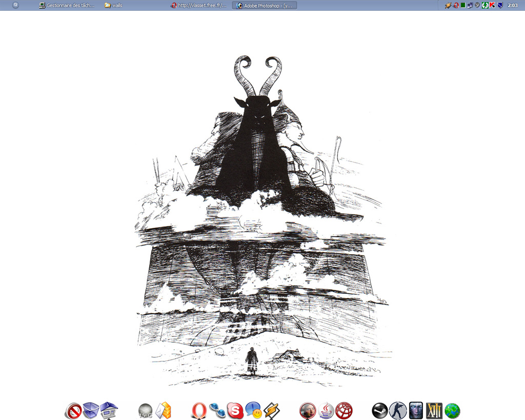This screenshot has height=420, width=525.
Task: Open the chat bubble smiley dock icon
Action: (x=253, y=411)
